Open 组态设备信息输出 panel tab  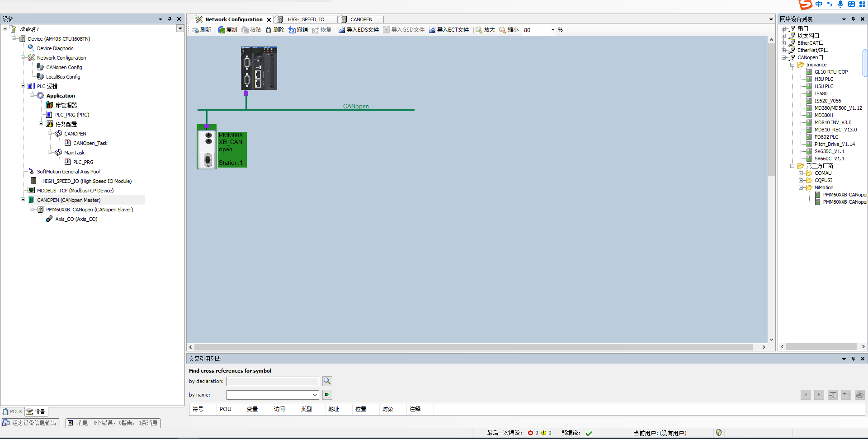click(x=30, y=423)
